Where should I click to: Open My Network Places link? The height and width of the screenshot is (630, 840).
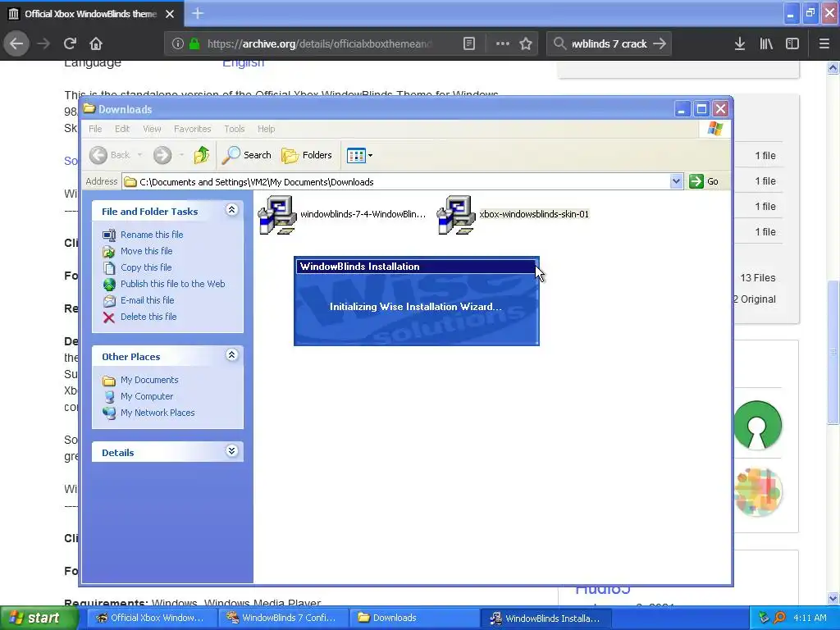click(x=157, y=413)
